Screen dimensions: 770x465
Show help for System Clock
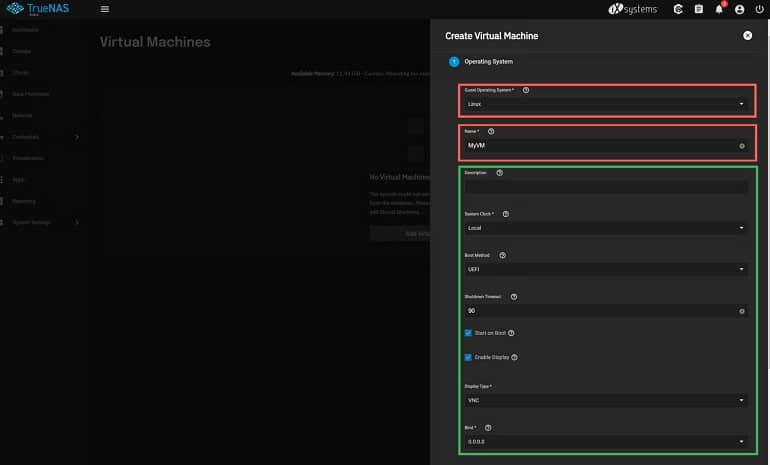(x=506, y=214)
